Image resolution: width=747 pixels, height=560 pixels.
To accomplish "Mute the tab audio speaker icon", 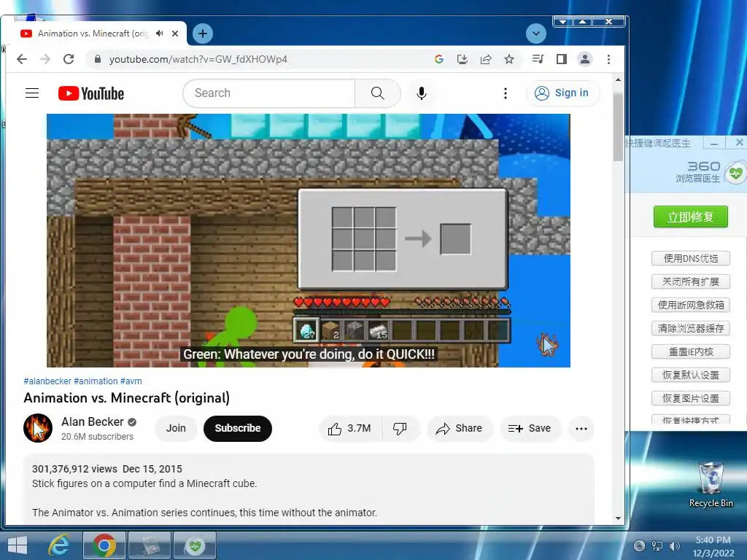I will click(x=160, y=34).
